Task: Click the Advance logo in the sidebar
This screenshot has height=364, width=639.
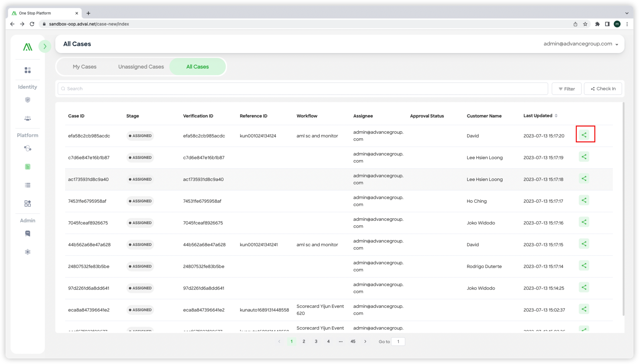Action: point(28,47)
